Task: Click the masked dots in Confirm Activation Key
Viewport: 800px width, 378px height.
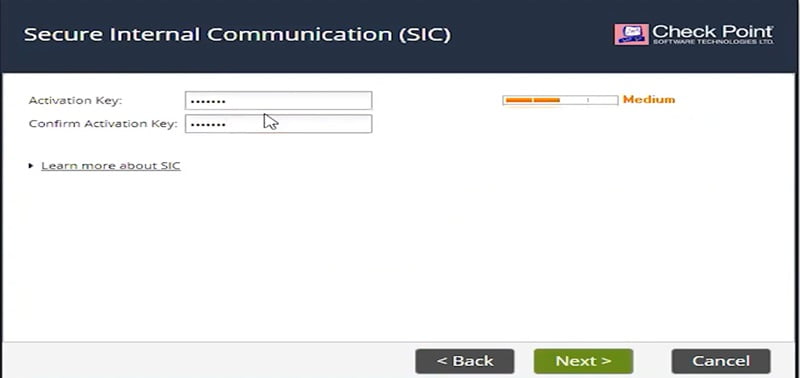Action: [208, 125]
